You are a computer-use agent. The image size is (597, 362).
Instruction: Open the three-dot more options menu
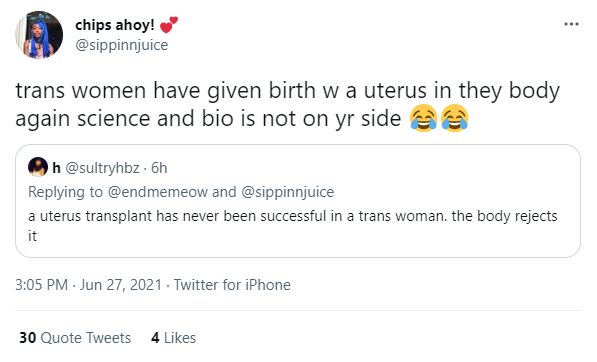click(571, 24)
